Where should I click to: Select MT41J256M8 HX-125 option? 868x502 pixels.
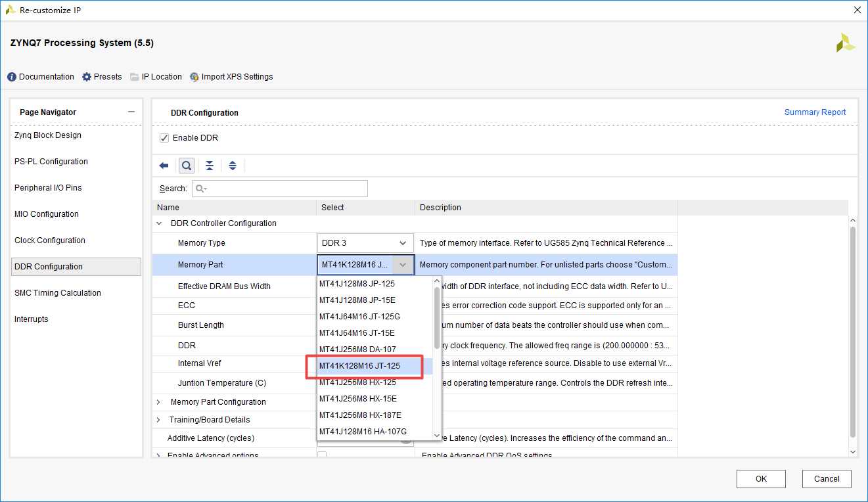coord(375,382)
